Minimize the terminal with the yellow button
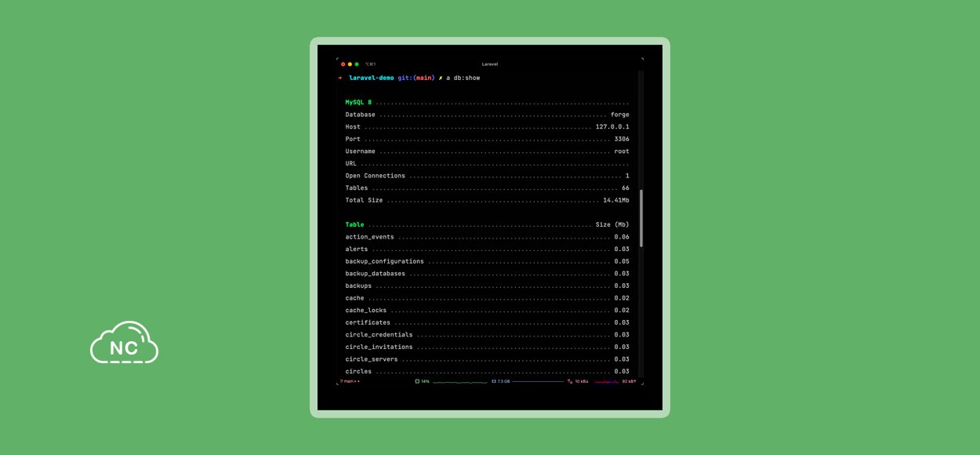 350,64
